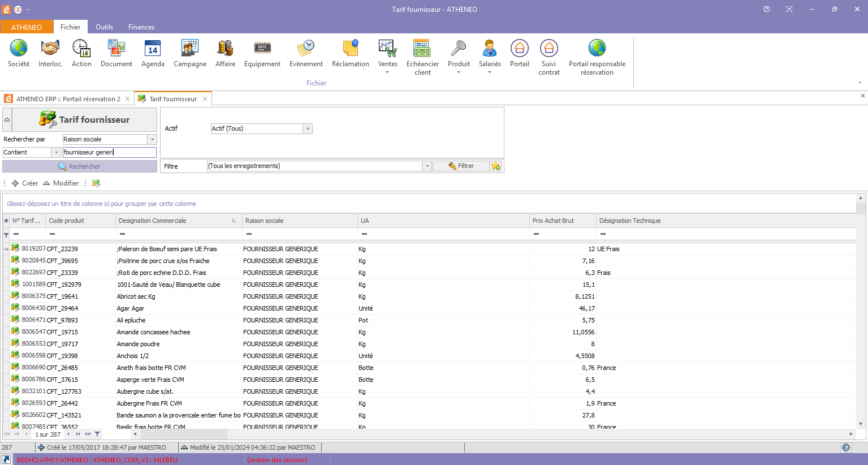Open the Finances ribbon tab
This screenshot has height=465, width=868.
pos(141,27)
